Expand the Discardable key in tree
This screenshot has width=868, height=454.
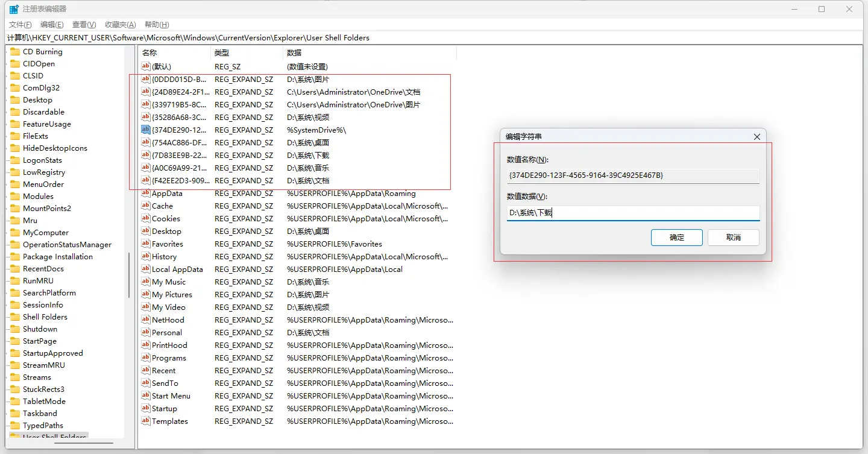click(x=7, y=112)
